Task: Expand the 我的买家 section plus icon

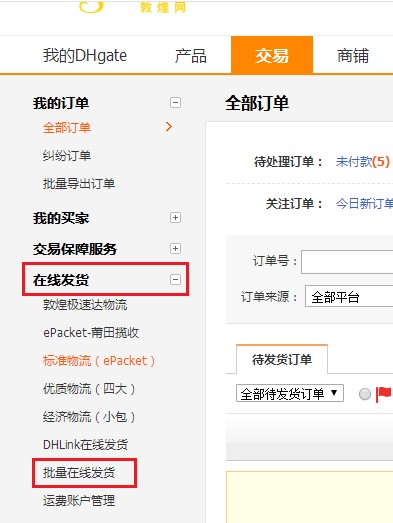Action: [175, 218]
